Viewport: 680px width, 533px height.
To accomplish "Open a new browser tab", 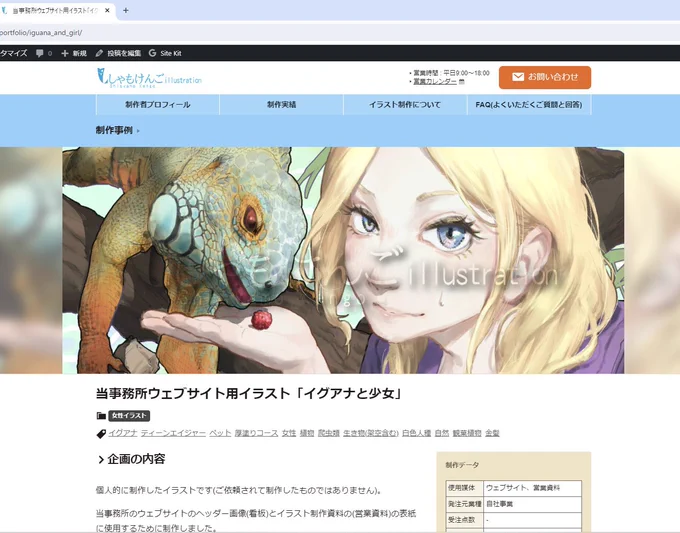I will tap(126, 10).
